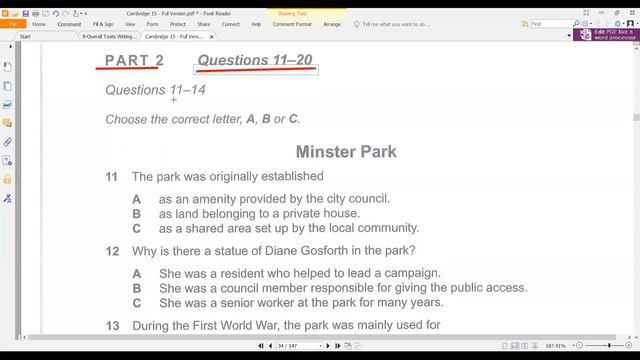Select continuous facing view mode

[535, 346]
